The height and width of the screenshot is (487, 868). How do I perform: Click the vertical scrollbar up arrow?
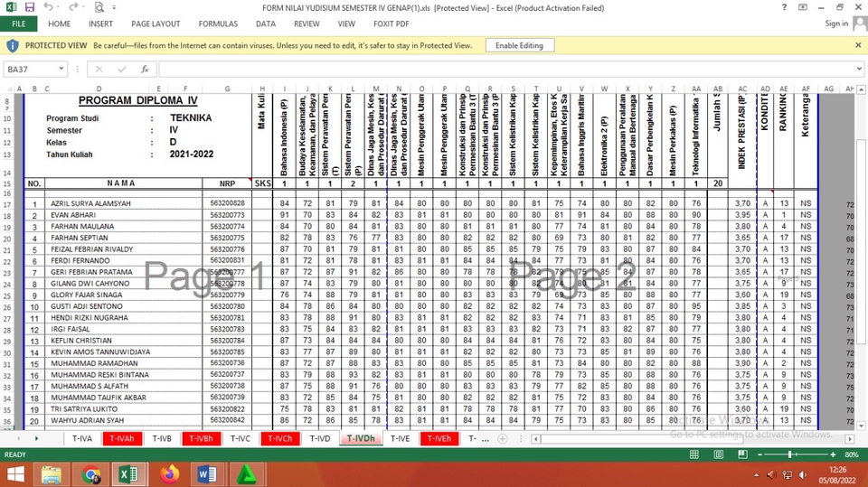[x=861, y=89]
